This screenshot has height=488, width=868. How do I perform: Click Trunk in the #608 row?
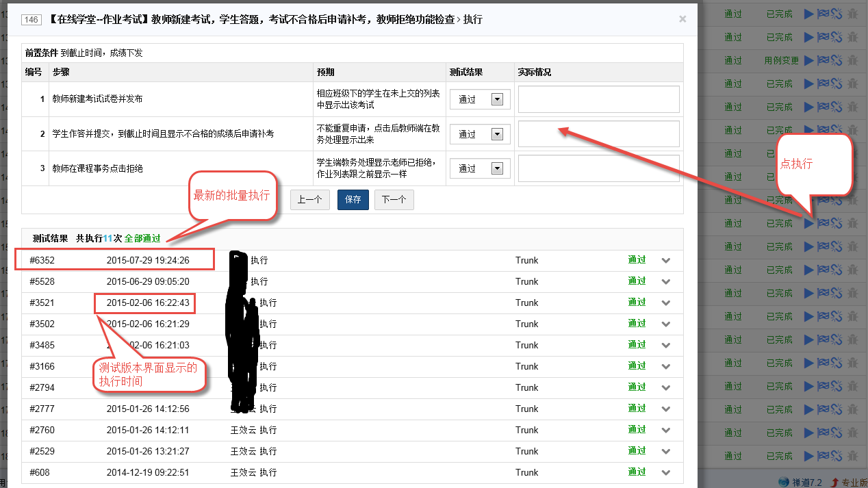coord(527,472)
